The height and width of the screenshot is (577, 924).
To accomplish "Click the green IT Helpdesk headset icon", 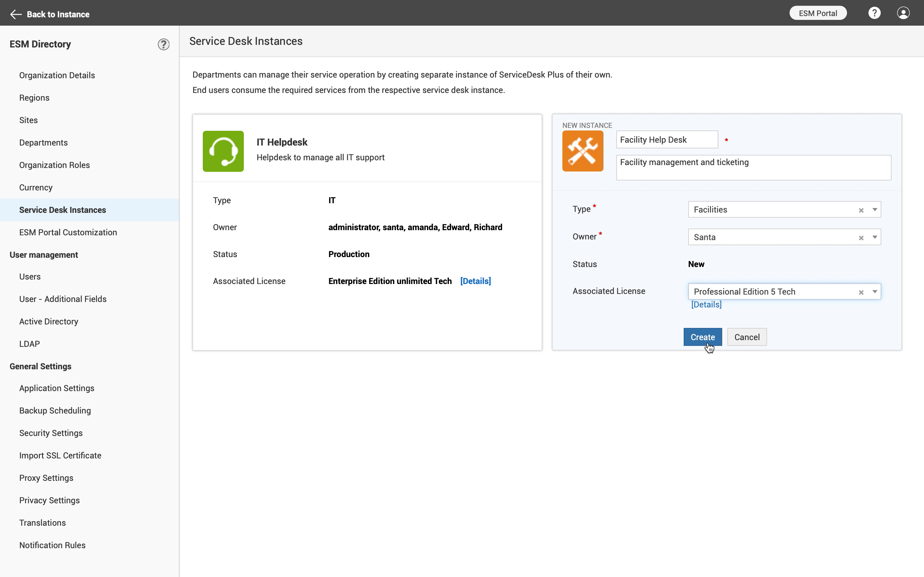I will click(x=223, y=151).
